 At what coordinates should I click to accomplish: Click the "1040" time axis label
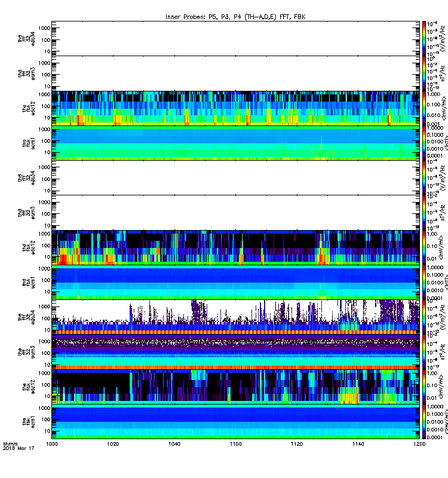click(x=174, y=444)
